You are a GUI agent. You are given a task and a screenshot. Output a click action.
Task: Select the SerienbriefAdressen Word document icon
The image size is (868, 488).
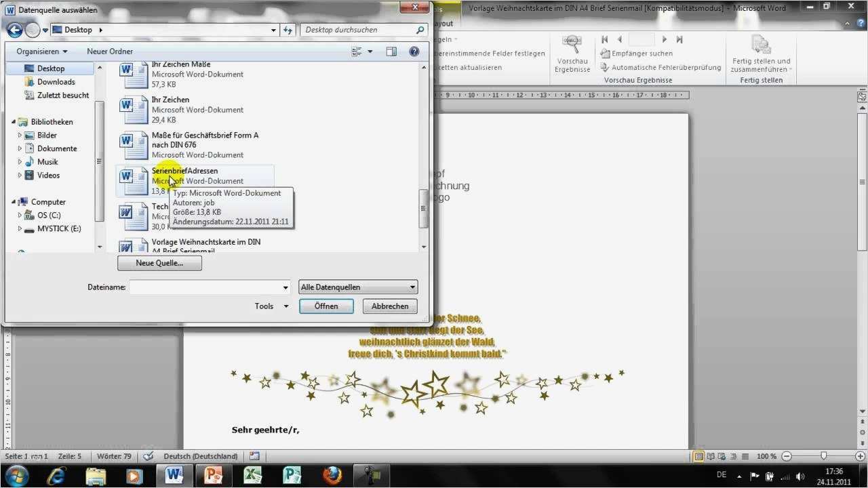click(134, 181)
